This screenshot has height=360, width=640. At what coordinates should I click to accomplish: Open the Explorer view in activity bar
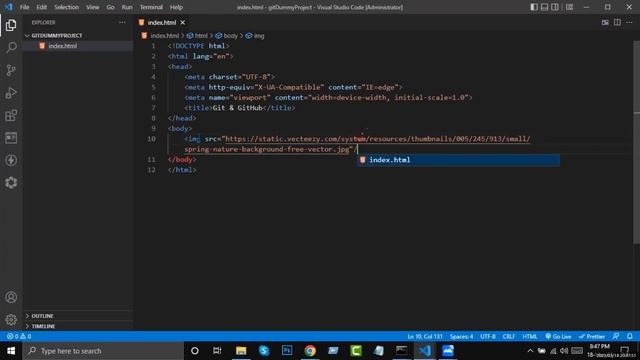coord(11,25)
